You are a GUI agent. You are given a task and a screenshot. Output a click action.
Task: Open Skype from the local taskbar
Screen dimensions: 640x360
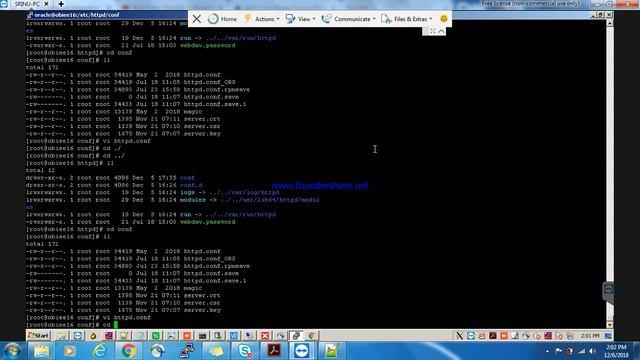click(244, 351)
